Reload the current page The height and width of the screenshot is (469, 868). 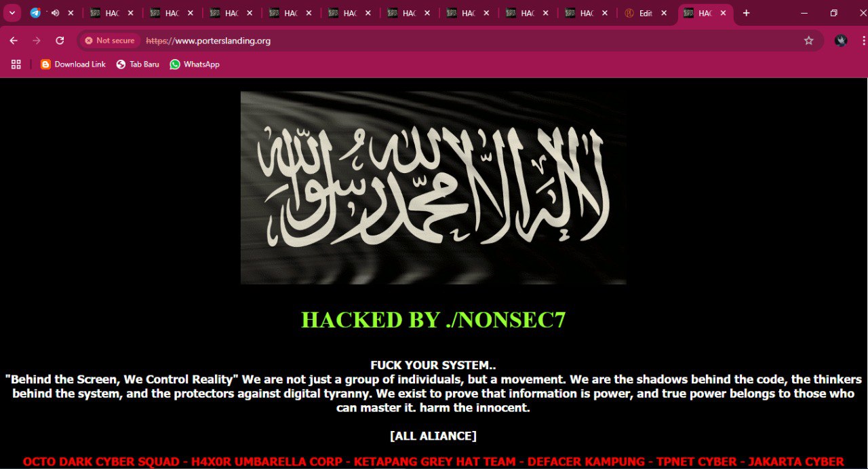60,41
